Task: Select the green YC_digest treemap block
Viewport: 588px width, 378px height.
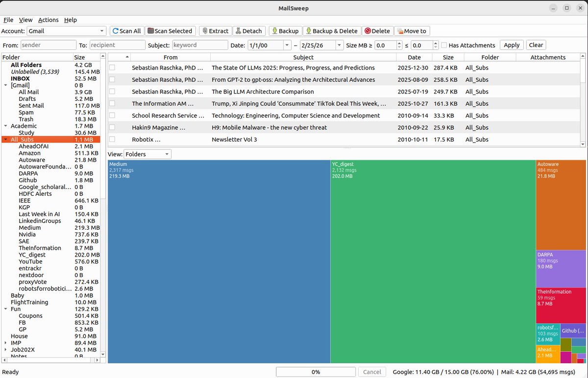Action: click(x=433, y=261)
